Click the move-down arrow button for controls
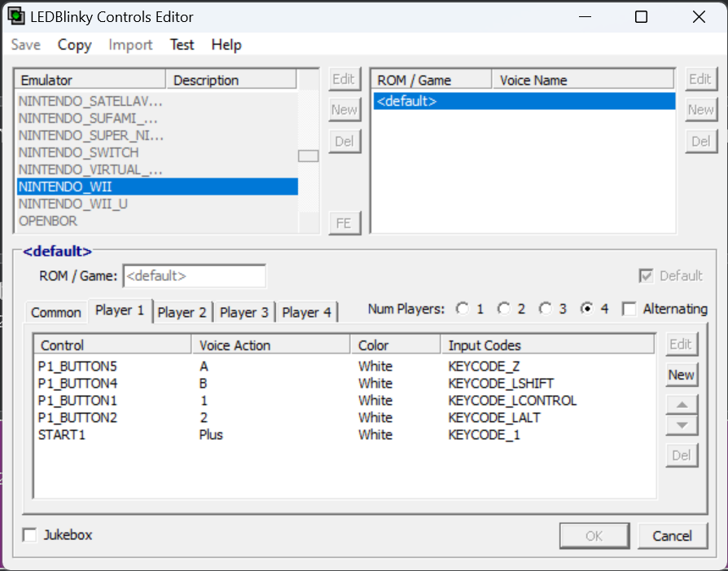This screenshot has height=571, width=728. 682,425
